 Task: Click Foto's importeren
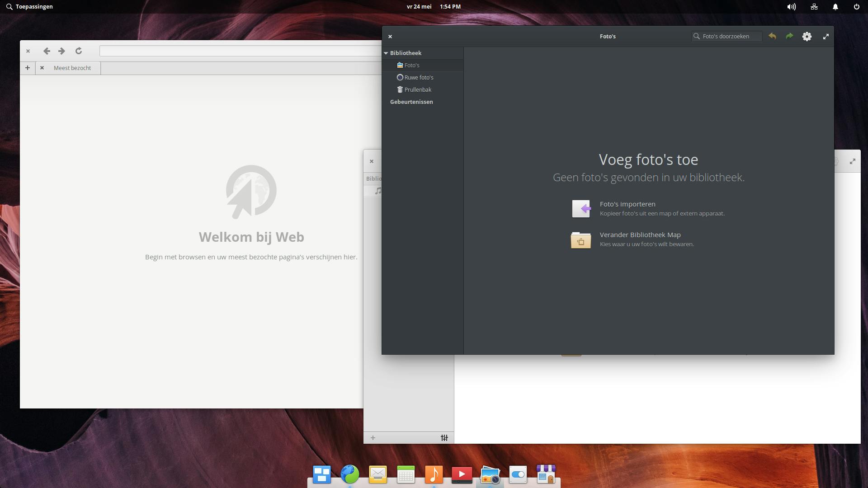point(627,204)
